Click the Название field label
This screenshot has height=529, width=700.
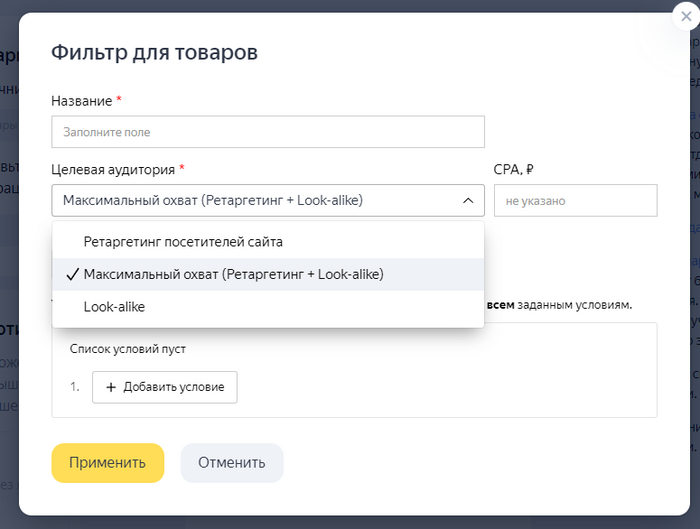tap(81, 101)
